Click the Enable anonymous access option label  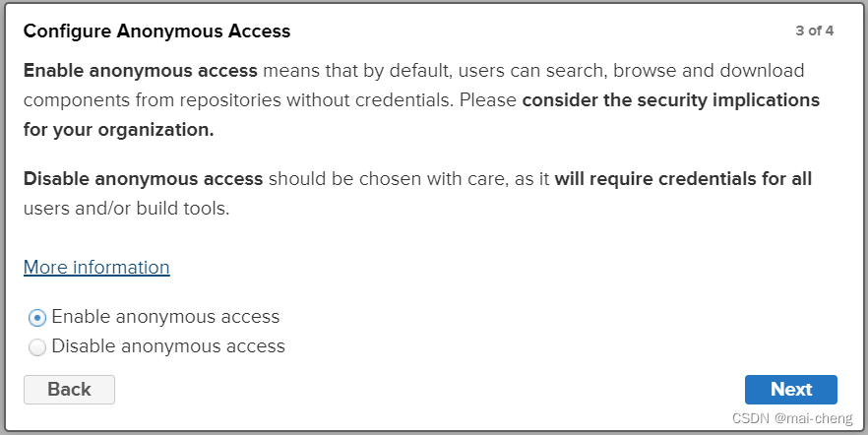(x=165, y=317)
